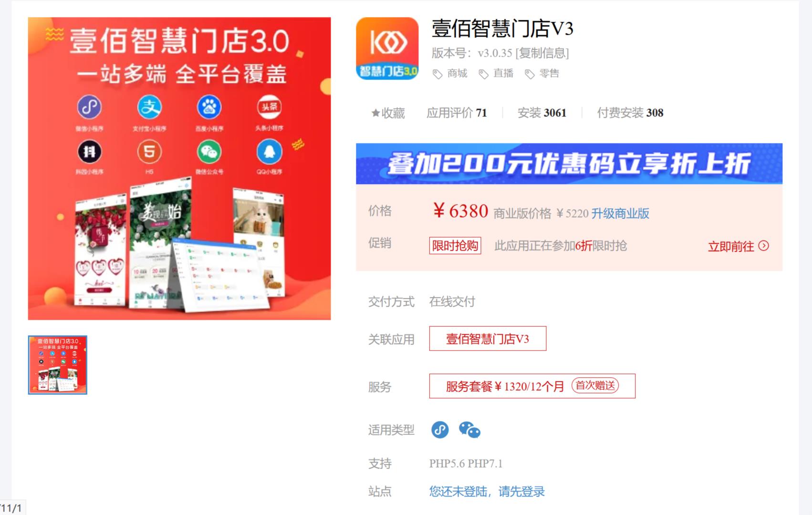Open the large 壹佰智慧门店3.0 product image
This screenshot has height=515, width=812.
click(x=179, y=168)
